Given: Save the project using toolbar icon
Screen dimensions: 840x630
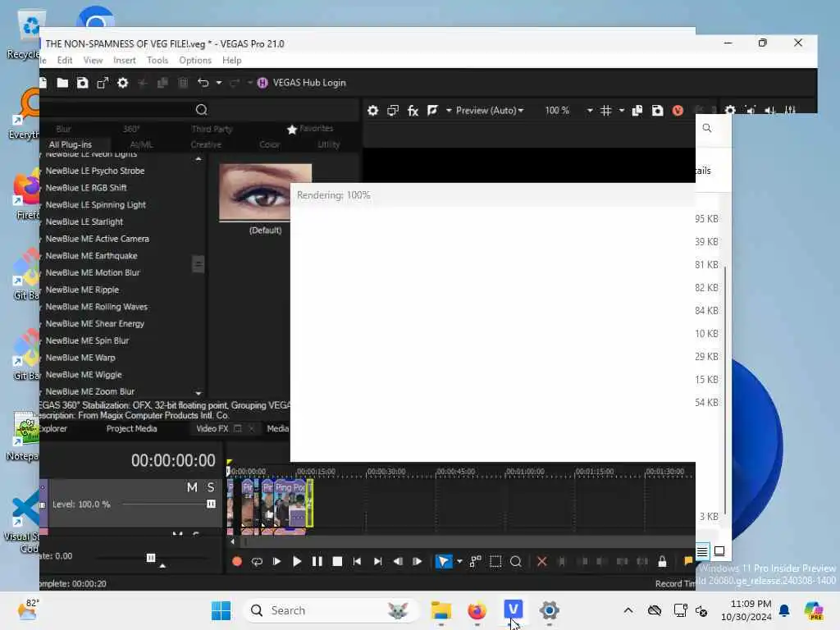Looking at the screenshot, I should click(83, 83).
